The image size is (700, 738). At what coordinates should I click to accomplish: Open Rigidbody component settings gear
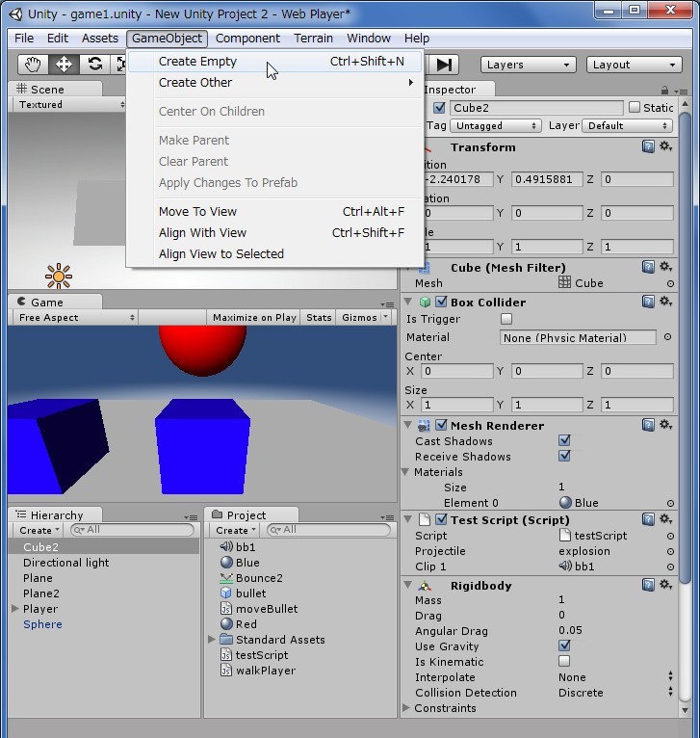[665, 586]
